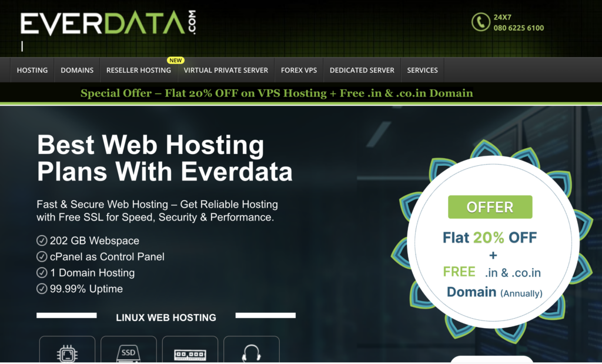Open the Services menu
Image resolution: width=602 pixels, height=364 pixels.
pos(422,70)
